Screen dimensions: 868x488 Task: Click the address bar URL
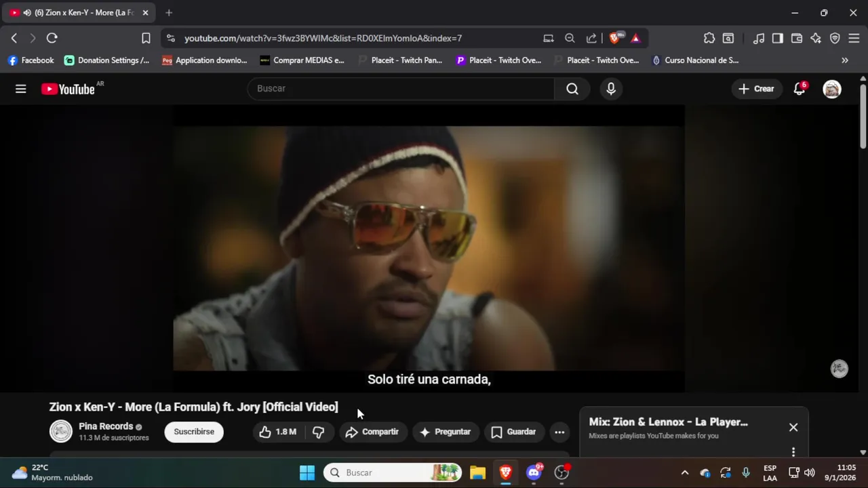tap(323, 39)
